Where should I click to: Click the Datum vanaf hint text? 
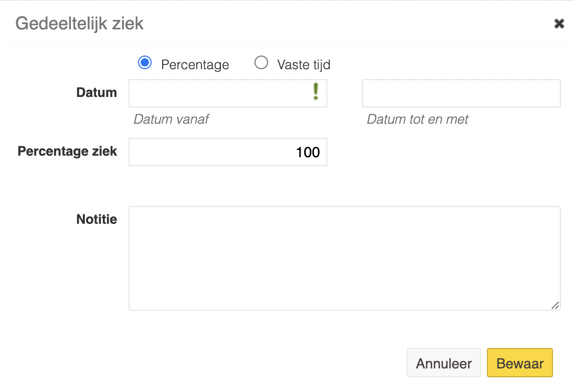(x=172, y=119)
